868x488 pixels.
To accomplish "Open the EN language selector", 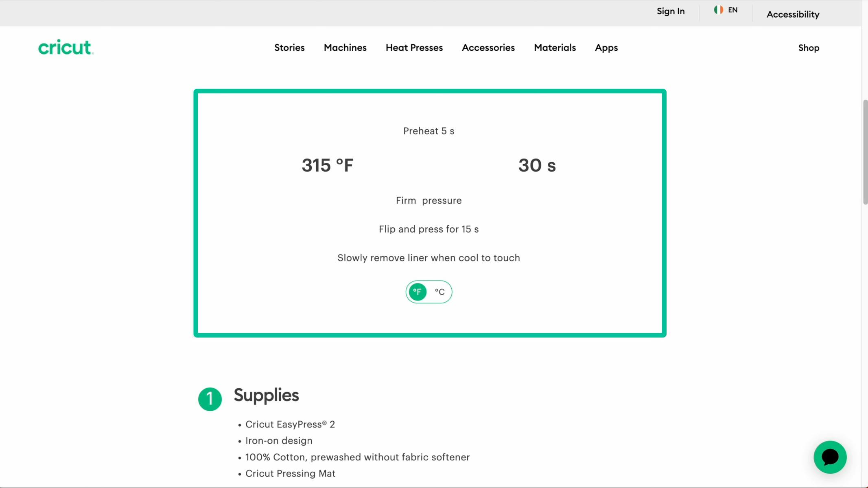I will (732, 10).
